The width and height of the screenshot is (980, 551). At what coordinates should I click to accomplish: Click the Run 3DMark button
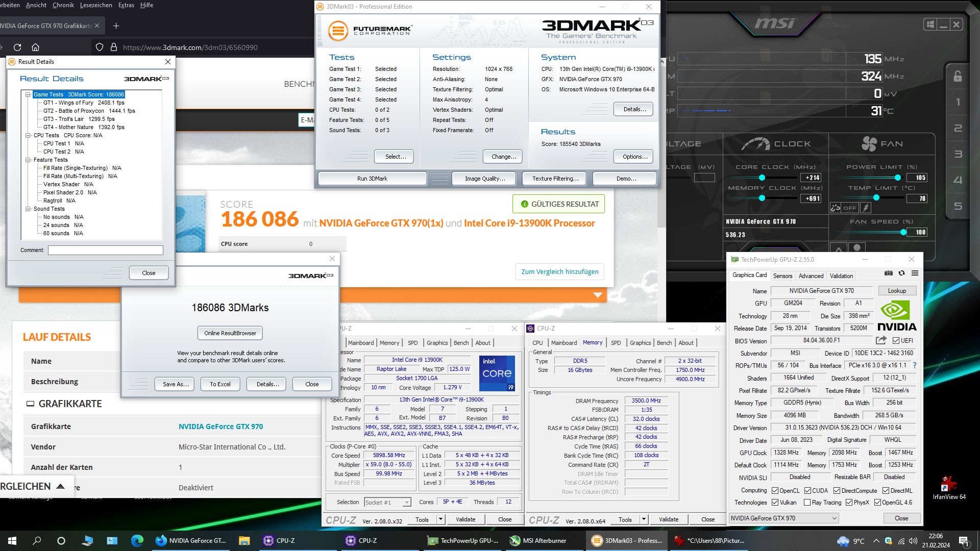[x=372, y=179]
